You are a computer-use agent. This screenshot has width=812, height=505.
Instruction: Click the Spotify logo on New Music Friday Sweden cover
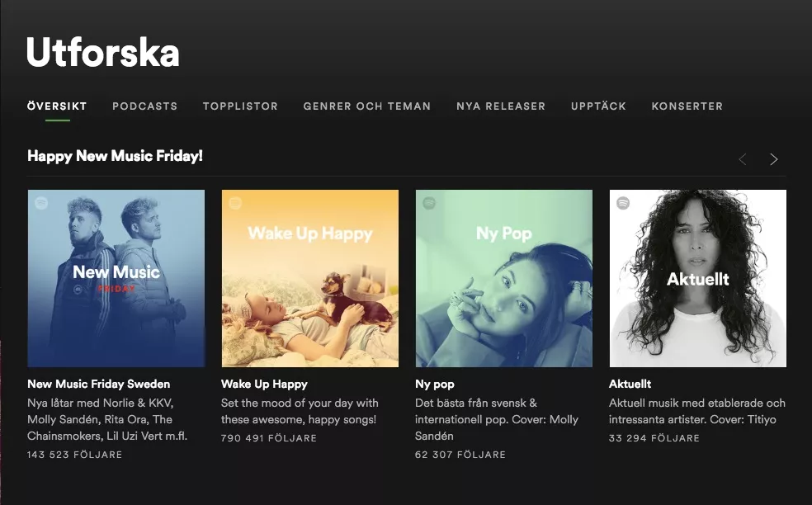(40, 203)
